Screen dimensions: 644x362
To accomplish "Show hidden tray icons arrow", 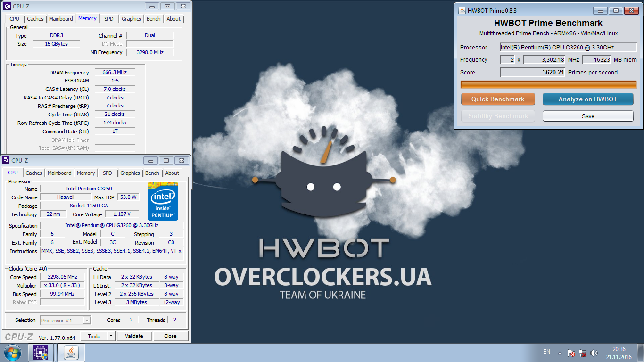I will click(560, 353).
